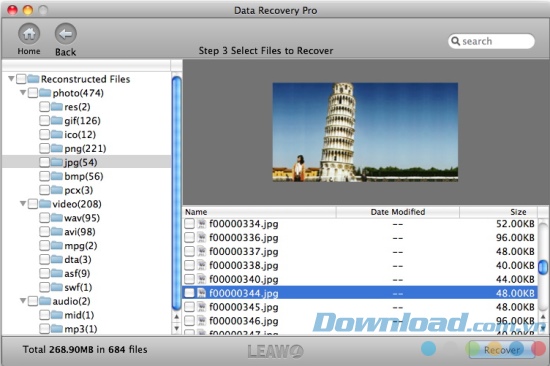Click the ico(12) folder icon

(x=56, y=134)
